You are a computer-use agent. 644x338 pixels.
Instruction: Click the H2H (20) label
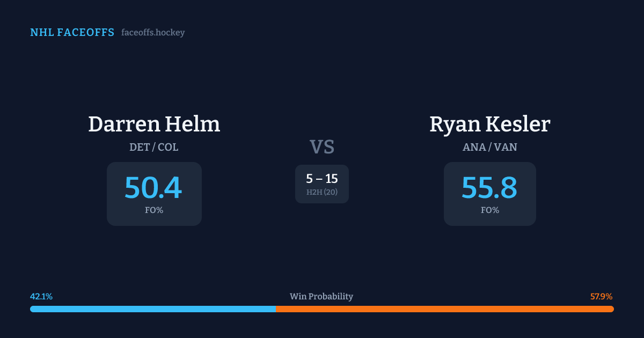tap(322, 192)
